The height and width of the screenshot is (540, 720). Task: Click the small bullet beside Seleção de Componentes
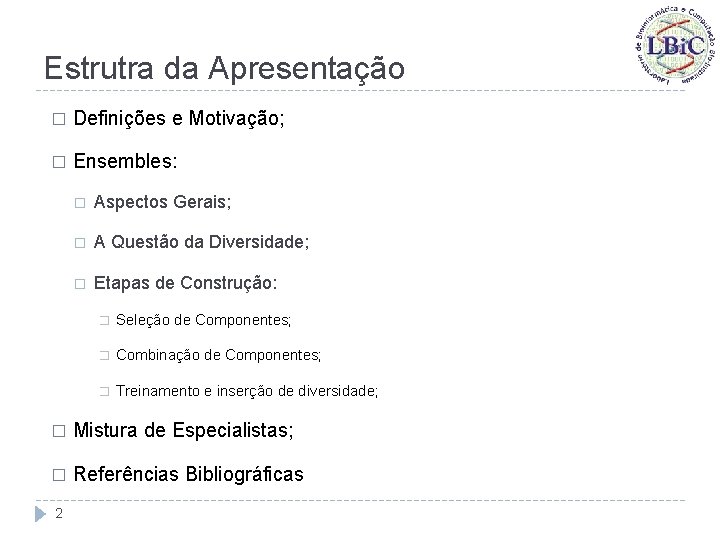pos(105,321)
